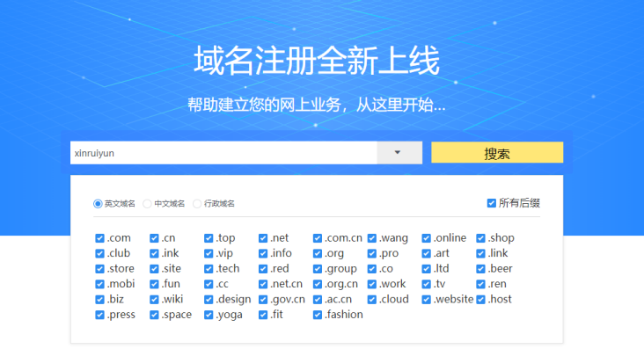Image resolution: width=644 pixels, height=349 pixels.
Task: Uncheck the .com.cn checkbox
Action: click(318, 238)
